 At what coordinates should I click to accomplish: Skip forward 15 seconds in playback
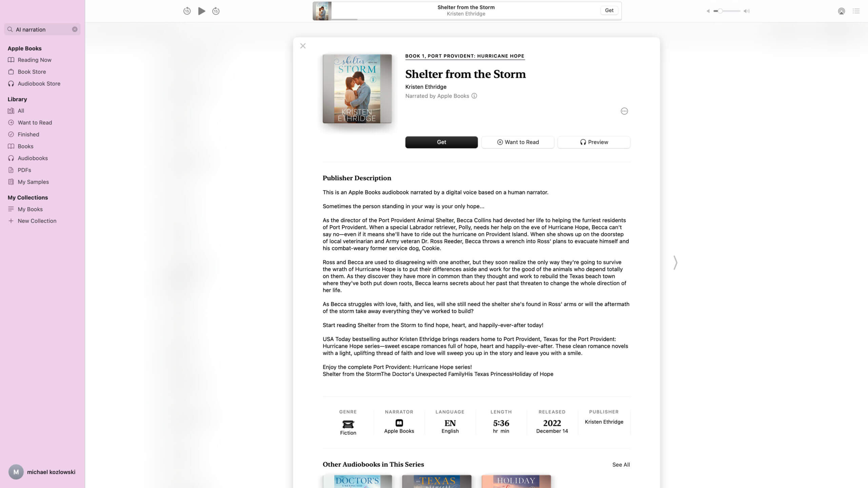[x=216, y=11]
